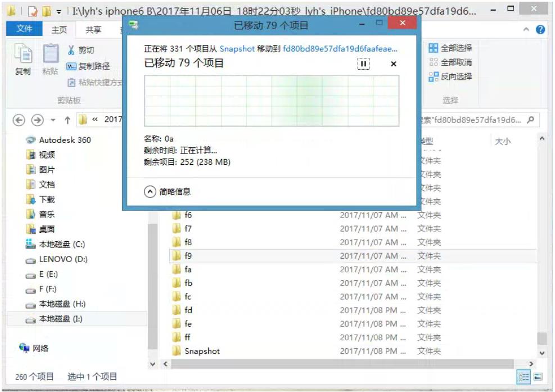
Task: Click the move progress graph
Action: point(272,101)
